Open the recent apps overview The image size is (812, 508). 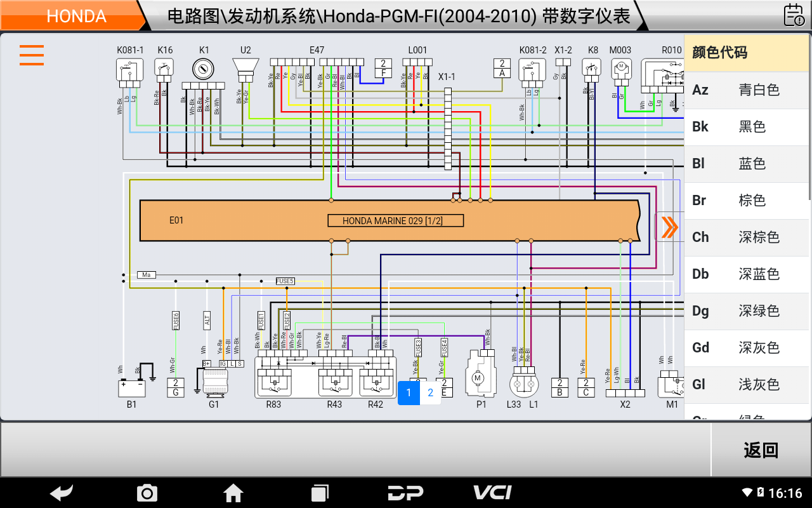320,493
